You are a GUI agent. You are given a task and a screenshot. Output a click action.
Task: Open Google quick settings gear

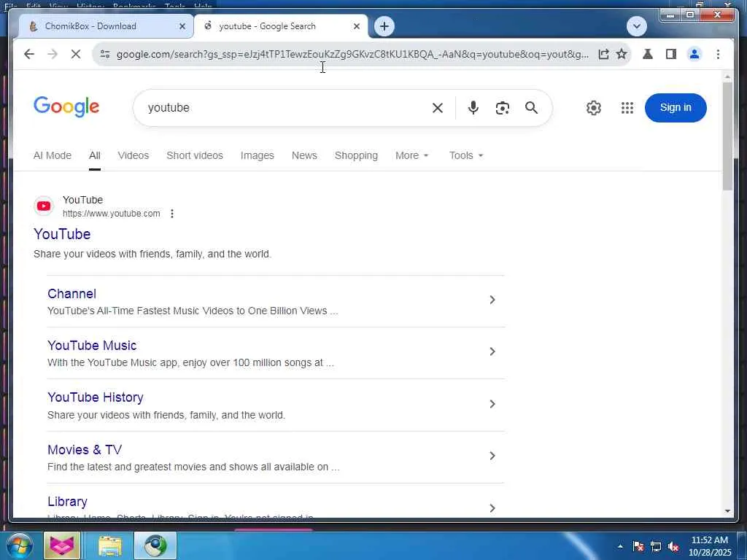[x=594, y=108]
